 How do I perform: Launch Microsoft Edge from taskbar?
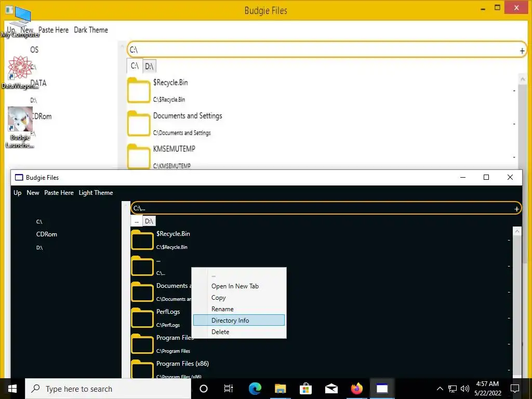(255, 389)
